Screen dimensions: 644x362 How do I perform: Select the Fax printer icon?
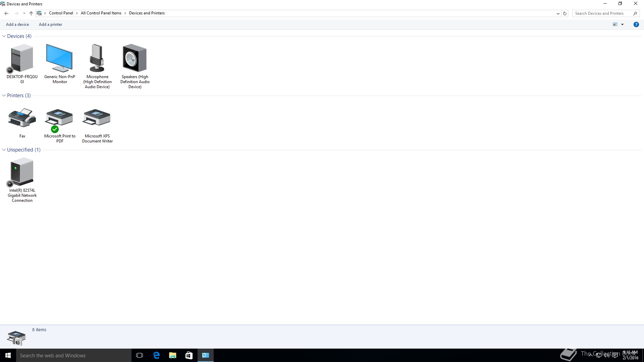pyautogui.click(x=22, y=118)
